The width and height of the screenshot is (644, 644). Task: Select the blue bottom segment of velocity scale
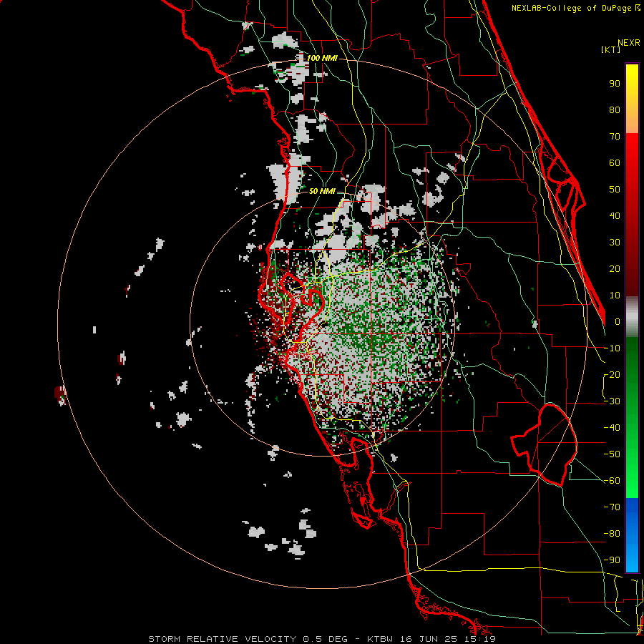632,535
